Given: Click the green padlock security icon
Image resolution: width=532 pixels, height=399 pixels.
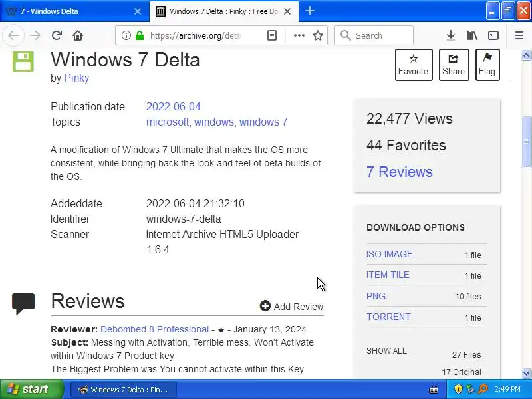Looking at the screenshot, I should pyautogui.click(x=140, y=35).
